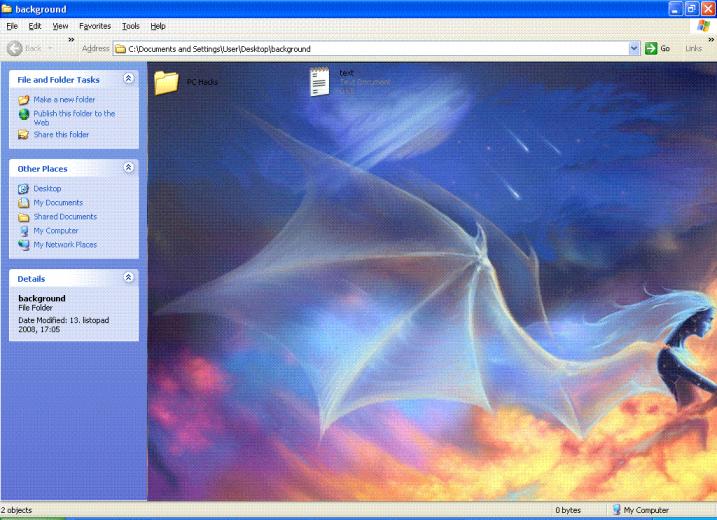Screen dimensions: 717x520
Task: Go to My Documents link
Action: [58, 203]
